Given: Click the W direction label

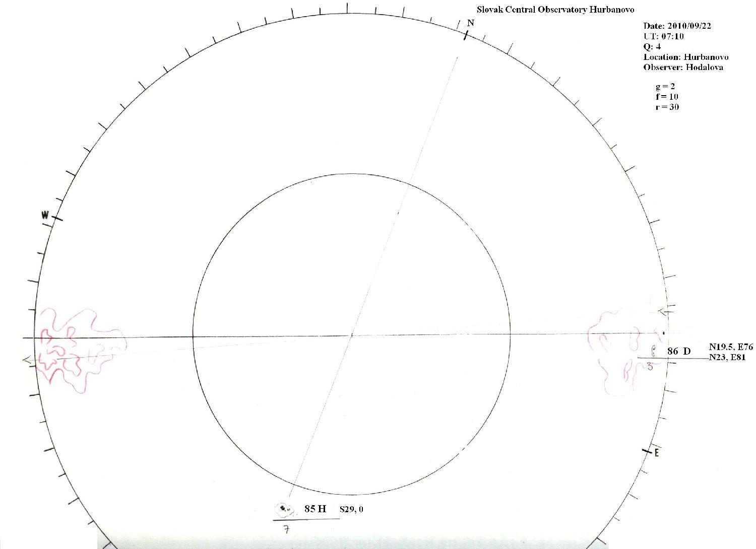Looking at the screenshot, I should [x=45, y=216].
